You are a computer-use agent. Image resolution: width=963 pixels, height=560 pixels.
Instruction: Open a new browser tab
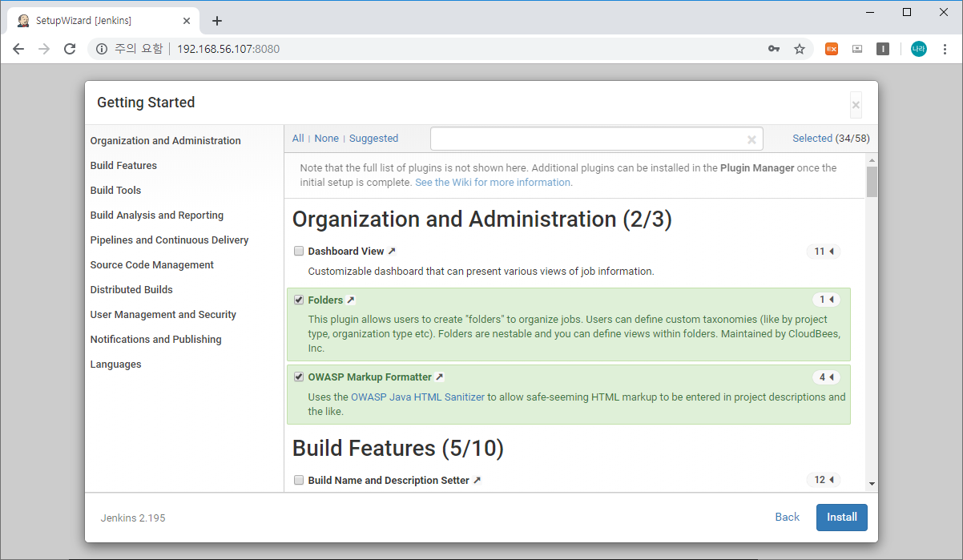click(x=216, y=21)
